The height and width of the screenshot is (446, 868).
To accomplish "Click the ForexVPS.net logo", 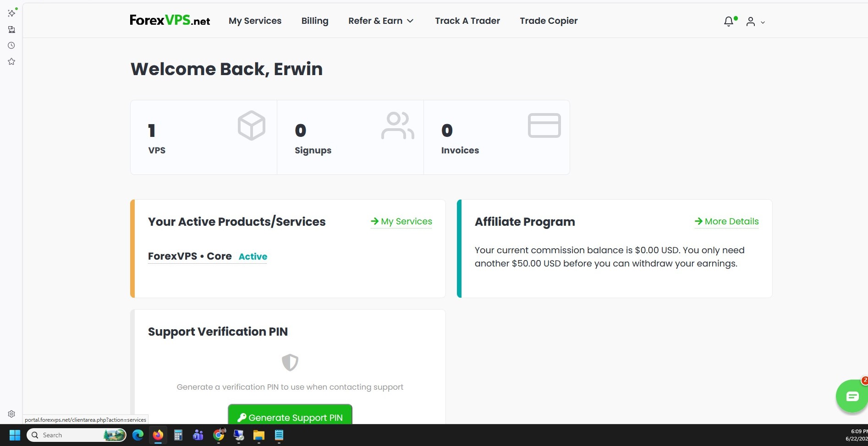I will (170, 20).
